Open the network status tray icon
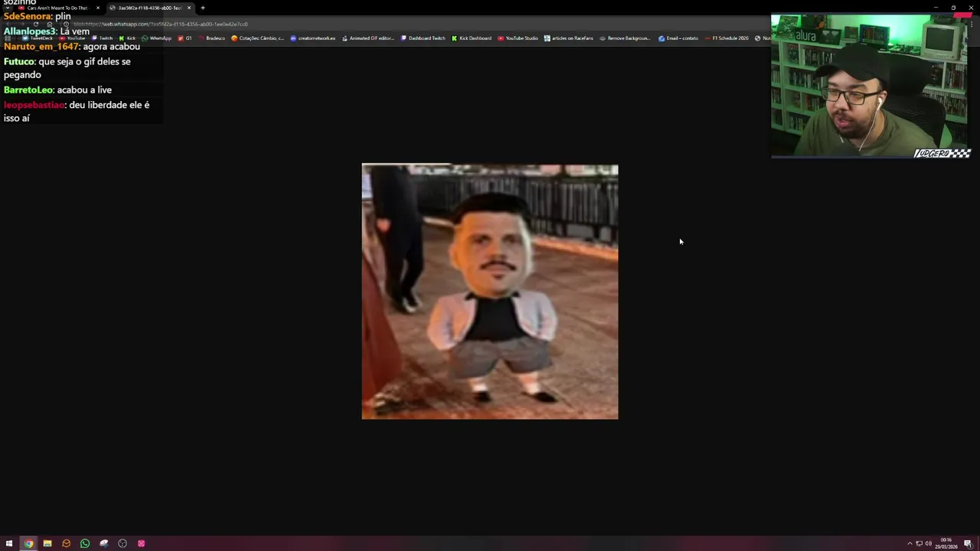 [919, 543]
